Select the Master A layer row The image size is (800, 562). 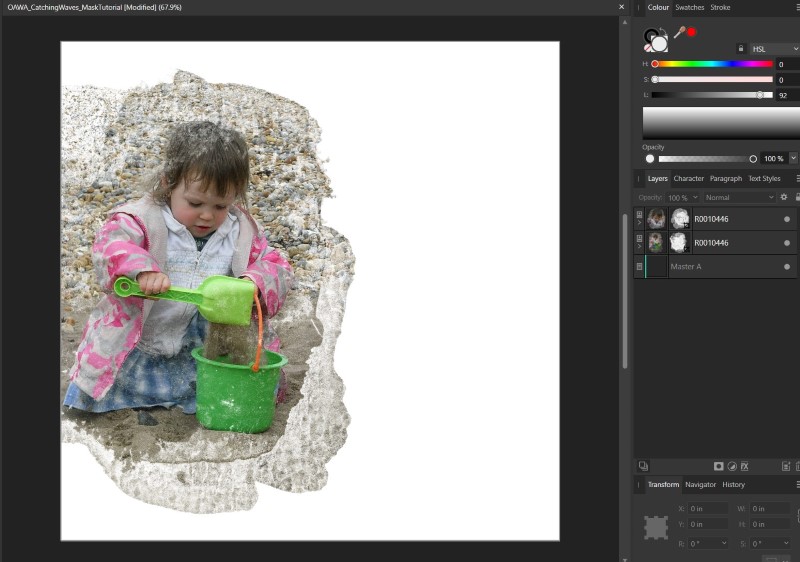coord(715,267)
